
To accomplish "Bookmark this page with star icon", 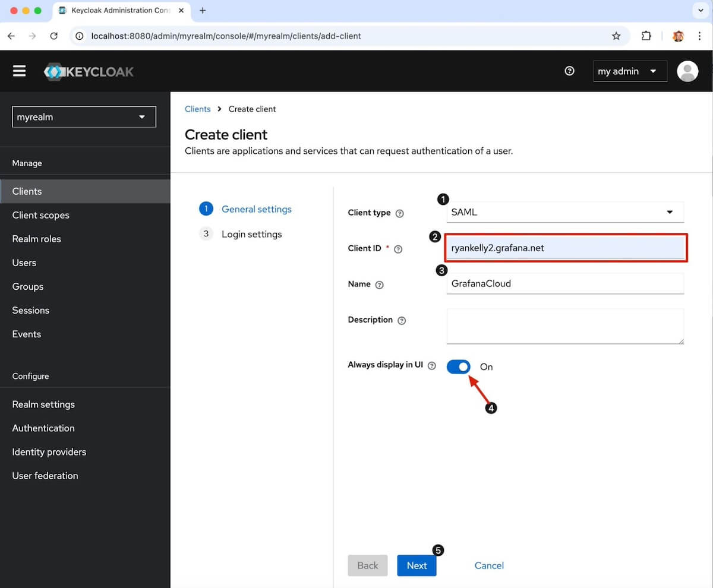I will (616, 36).
